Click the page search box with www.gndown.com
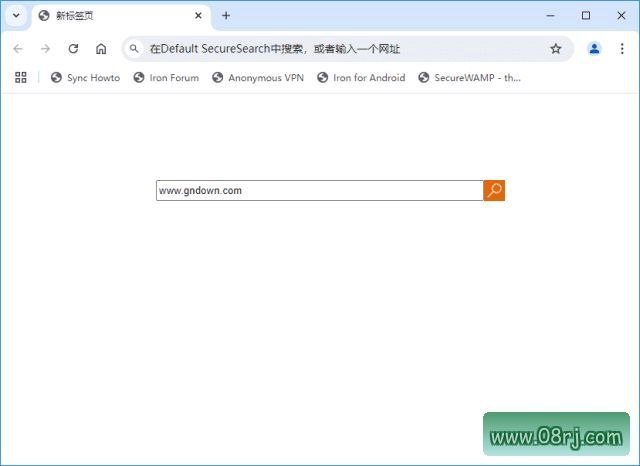The width and height of the screenshot is (640, 466). click(320, 191)
